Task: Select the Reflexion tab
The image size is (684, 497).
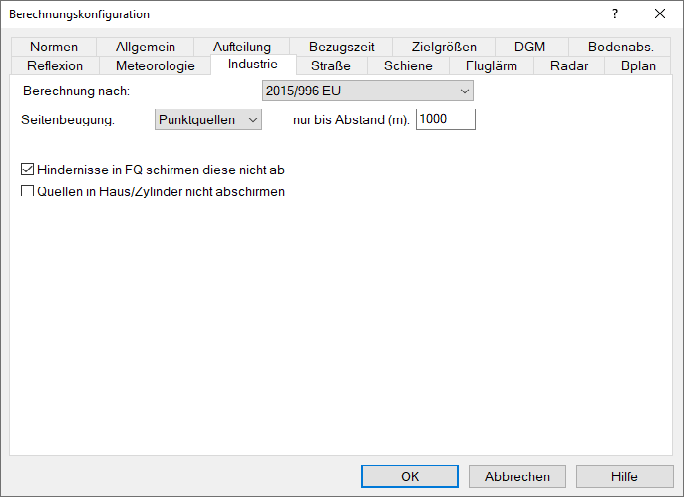Action: (55, 65)
